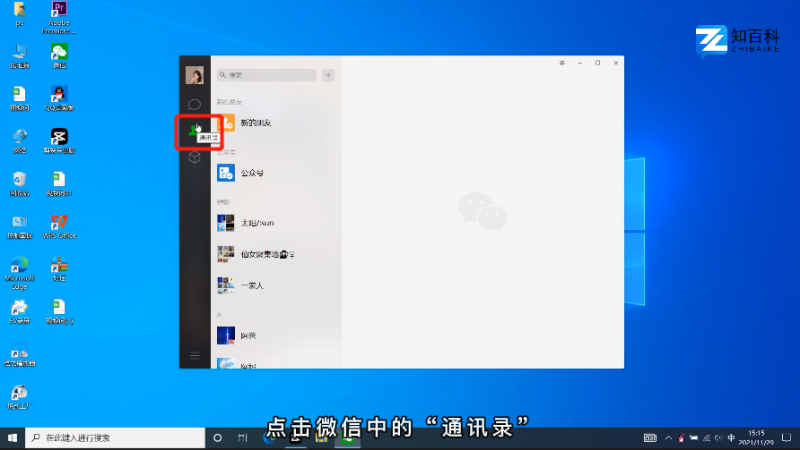Click the taskbar search box

pos(115,438)
